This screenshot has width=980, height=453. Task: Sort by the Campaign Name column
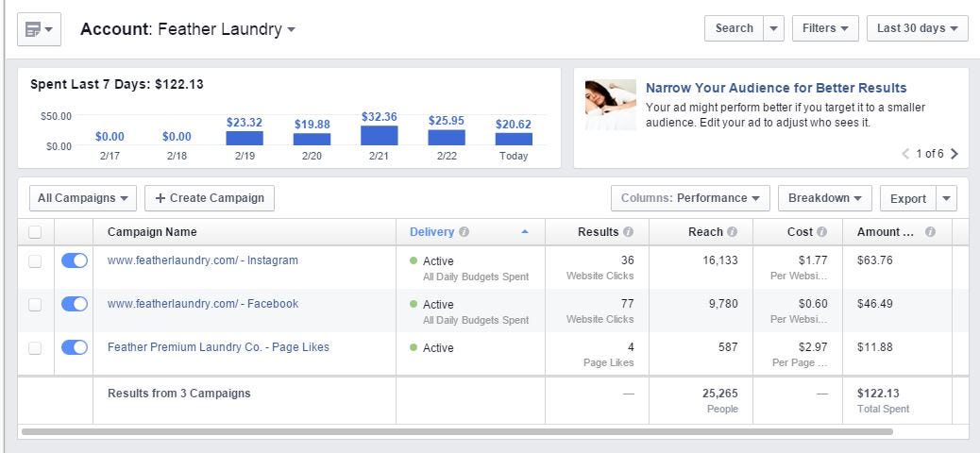point(152,232)
